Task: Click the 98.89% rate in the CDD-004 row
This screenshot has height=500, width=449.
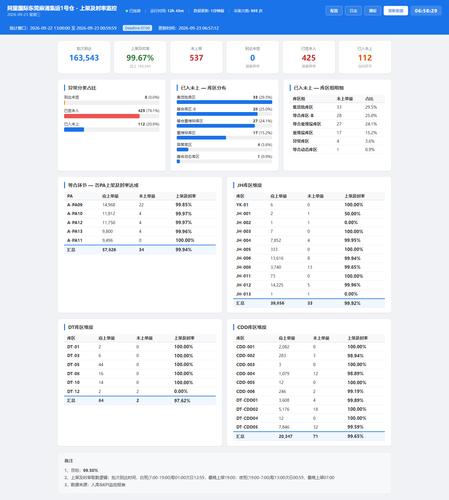Action: point(355,374)
